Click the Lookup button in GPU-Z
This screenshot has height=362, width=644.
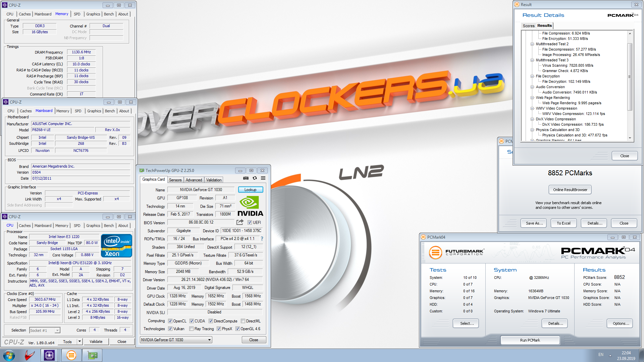[x=250, y=190]
